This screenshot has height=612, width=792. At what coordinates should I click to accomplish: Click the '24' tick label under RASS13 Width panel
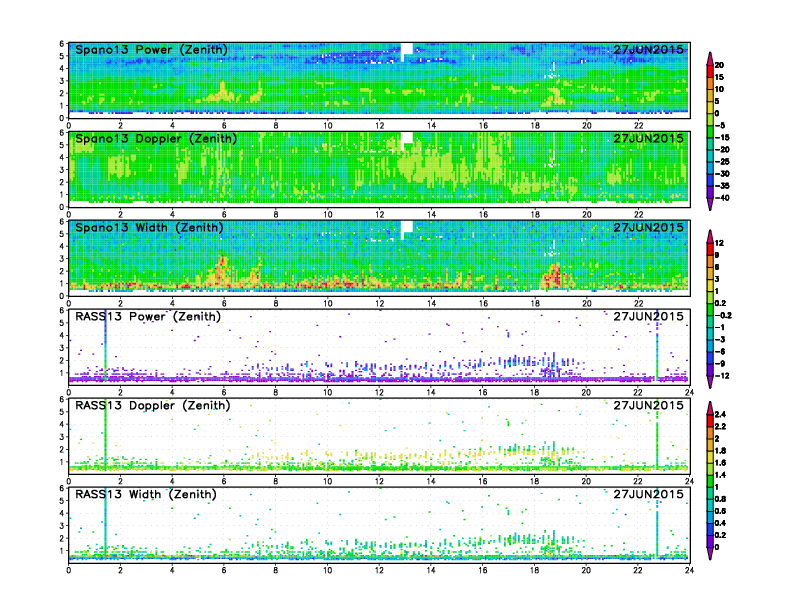[689, 570]
